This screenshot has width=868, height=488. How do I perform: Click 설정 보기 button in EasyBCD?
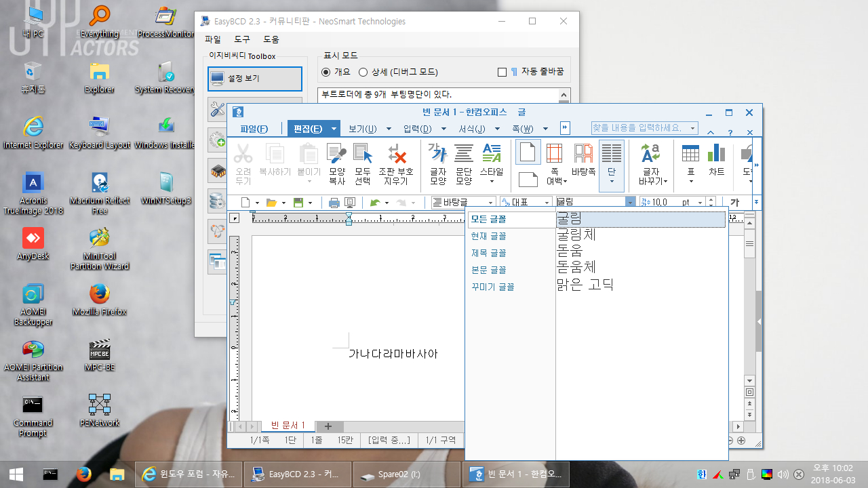[255, 79]
